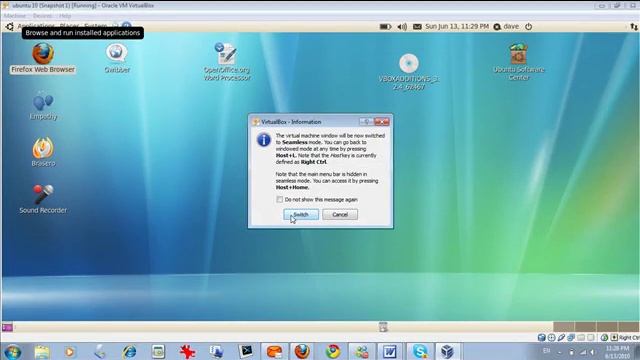Click Cancel in the VirtualBox Information dialog
The height and width of the screenshot is (360, 640).
[340, 215]
